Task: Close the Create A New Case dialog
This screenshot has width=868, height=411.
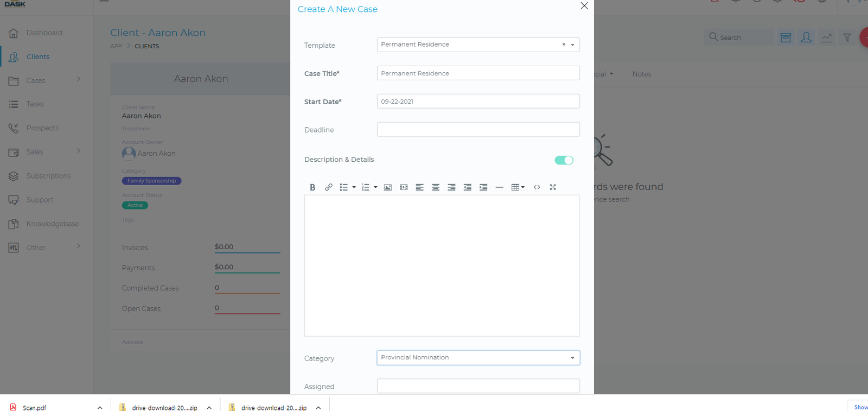Action: pos(584,6)
